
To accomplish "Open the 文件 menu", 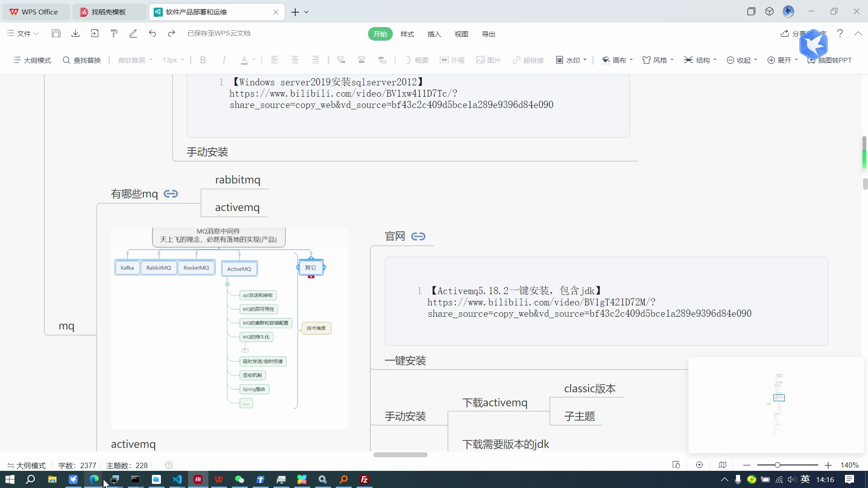I will [x=23, y=33].
